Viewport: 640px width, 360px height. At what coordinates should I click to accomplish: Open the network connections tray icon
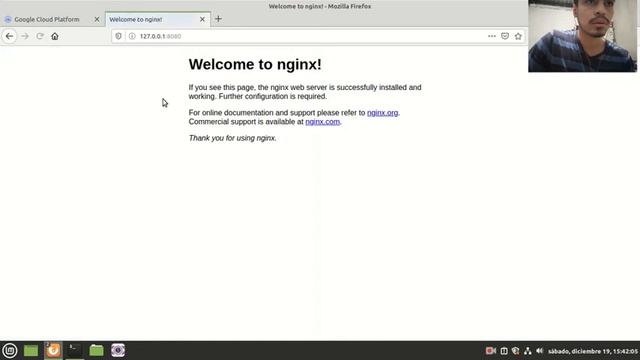tap(528, 351)
